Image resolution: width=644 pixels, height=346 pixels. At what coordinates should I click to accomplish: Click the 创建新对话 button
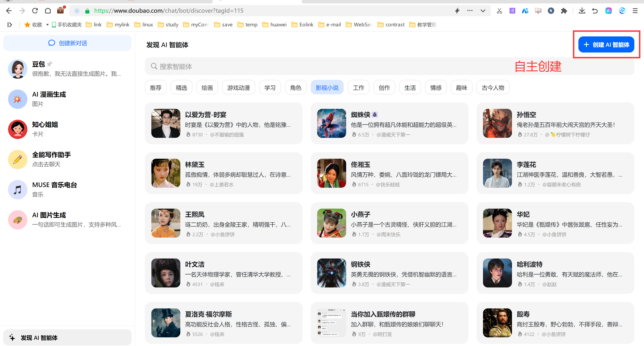tap(67, 43)
